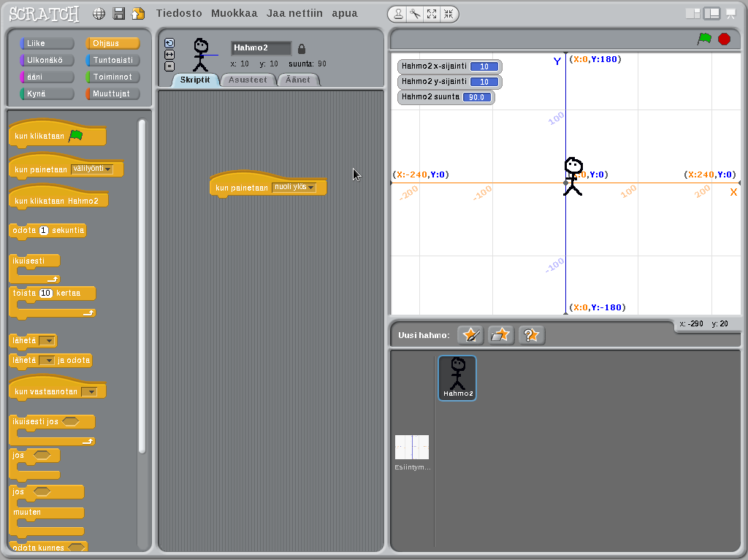
Task: Toggle the sprite drag lock
Action: point(302,49)
